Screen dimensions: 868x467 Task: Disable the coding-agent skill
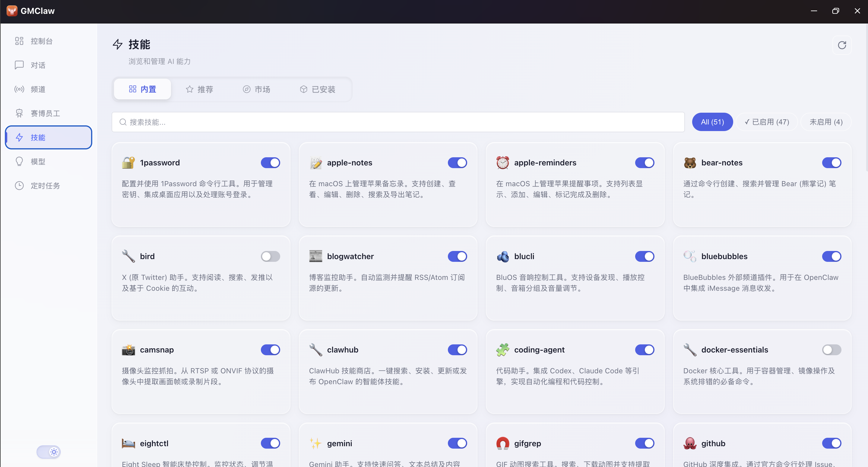[x=644, y=350]
